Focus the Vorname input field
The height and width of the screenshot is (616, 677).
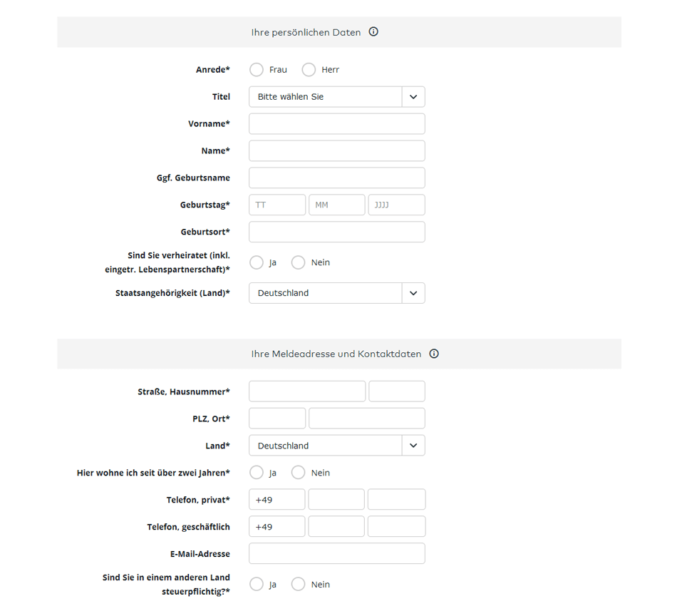tap(337, 123)
